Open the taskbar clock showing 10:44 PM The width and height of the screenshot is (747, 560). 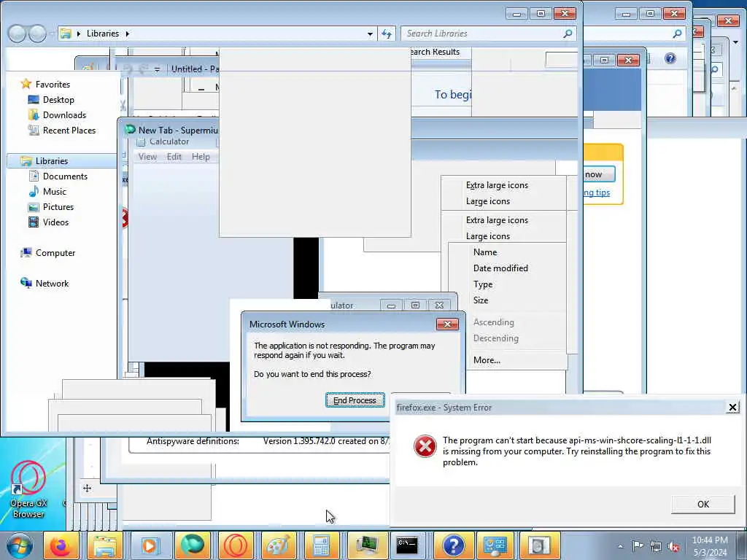(x=710, y=546)
